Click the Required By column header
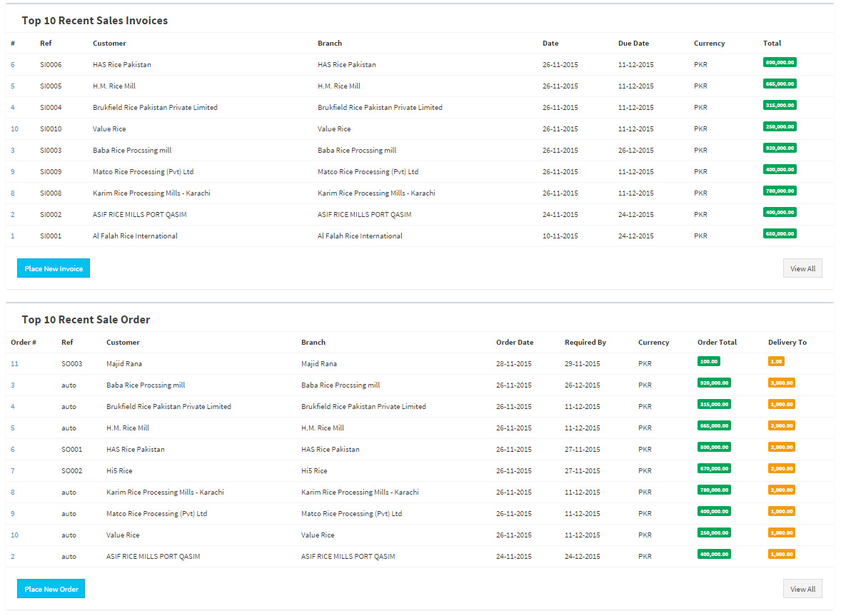The image size is (846, 616). 585,343
